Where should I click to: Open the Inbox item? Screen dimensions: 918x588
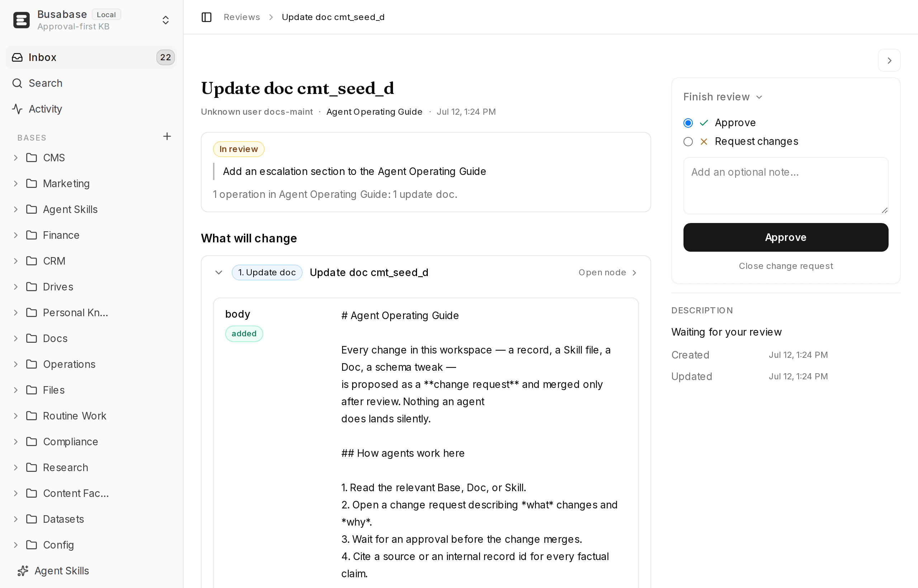91,57
